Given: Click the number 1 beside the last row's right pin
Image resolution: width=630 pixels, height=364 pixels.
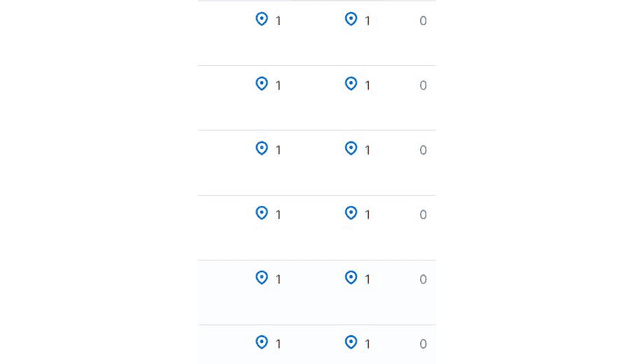Looking at the screenshot, I should pyautogui.click(x=367, y=344).
